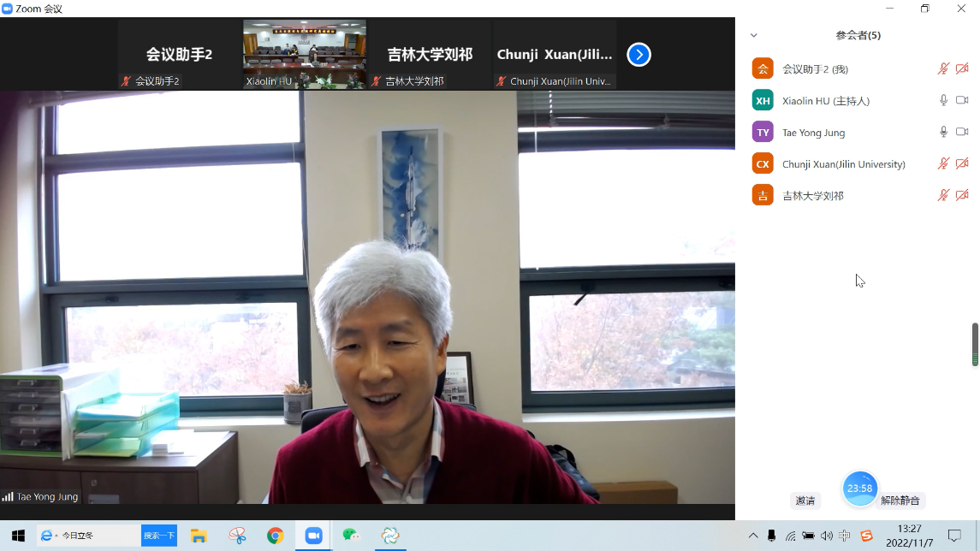Select the Xiaolin HU video thumbnail
This screenshot has height=551, width=980.
305,55
